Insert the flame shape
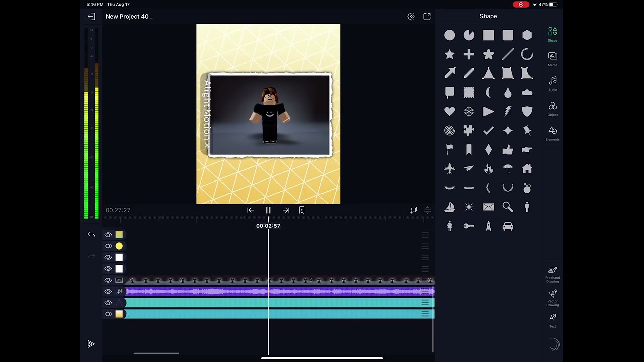 click(488, 169)
